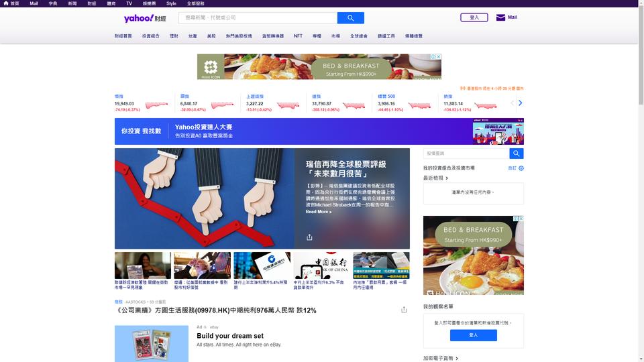The height and width of the screenshot is (362, 644).
Task: Click the greyed left chevron of tickers
Action: [512, 103]
